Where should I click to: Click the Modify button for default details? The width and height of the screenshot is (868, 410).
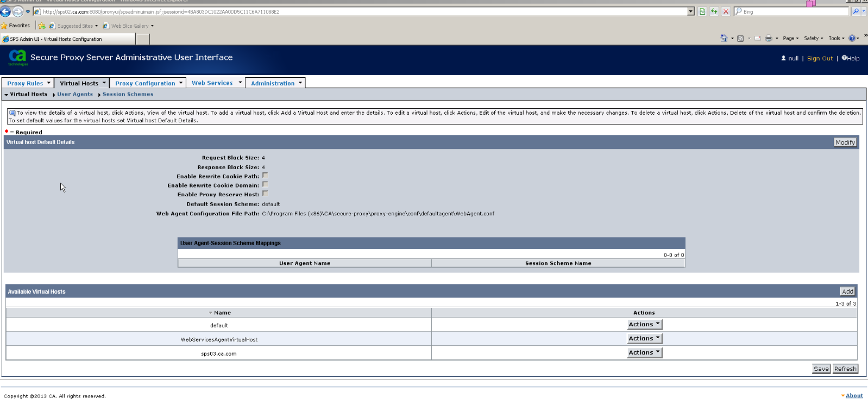[x=845, y=142]
